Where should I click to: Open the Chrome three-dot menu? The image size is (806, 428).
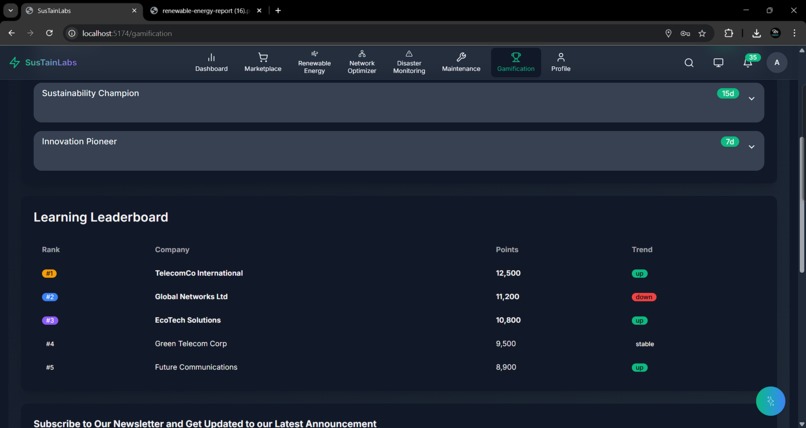pos(794,33)
